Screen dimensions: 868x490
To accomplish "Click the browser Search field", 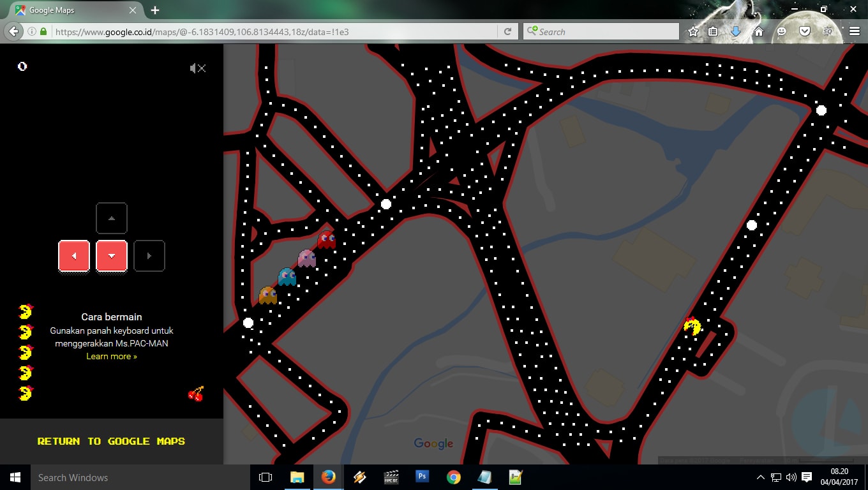I will [601, 31].
